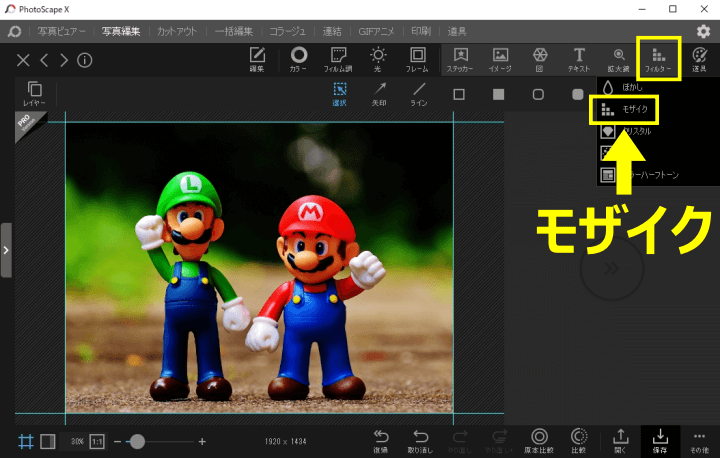Image resolution: width=720 pixels, height=458 pixels.
Task: Open the フレーム frame tool
Action: [417, 60]
